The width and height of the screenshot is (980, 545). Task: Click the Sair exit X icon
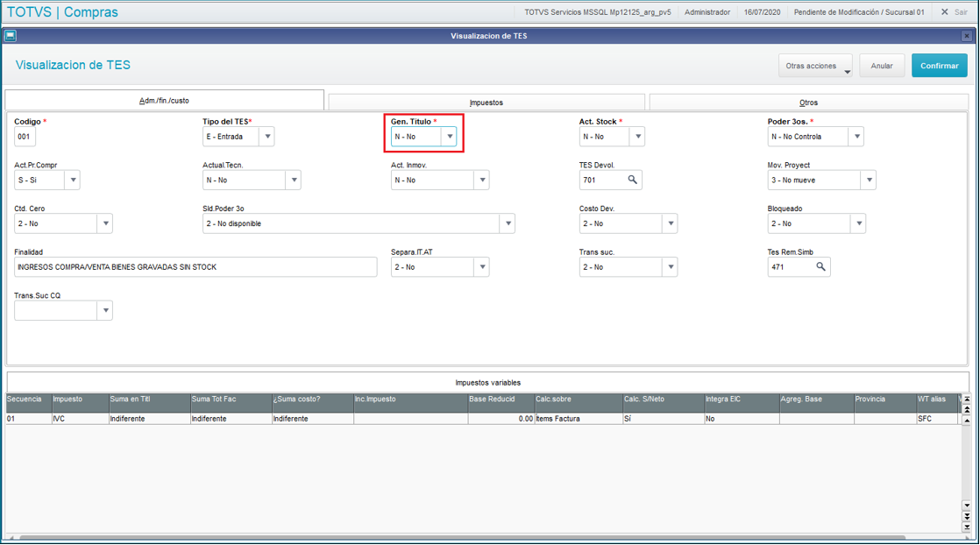pyautogui.click(x=944, y=12)
